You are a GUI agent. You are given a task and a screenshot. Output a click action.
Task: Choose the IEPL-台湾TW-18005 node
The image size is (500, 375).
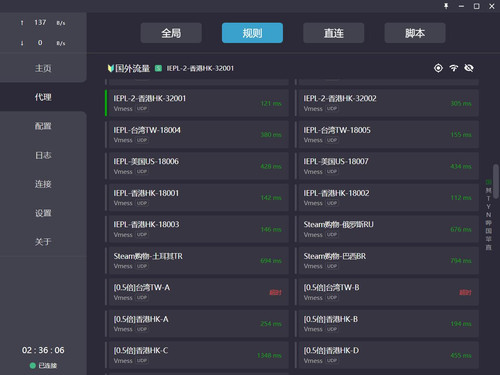click(x=387, y=135)
